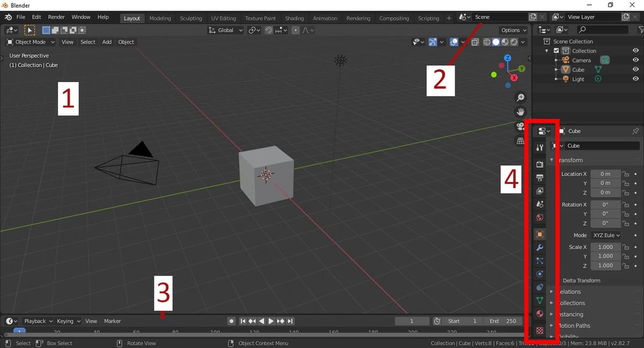Switch to the Modeling workspace tab
The width and height of the screenshot is (644, 348).
[160, 18]
